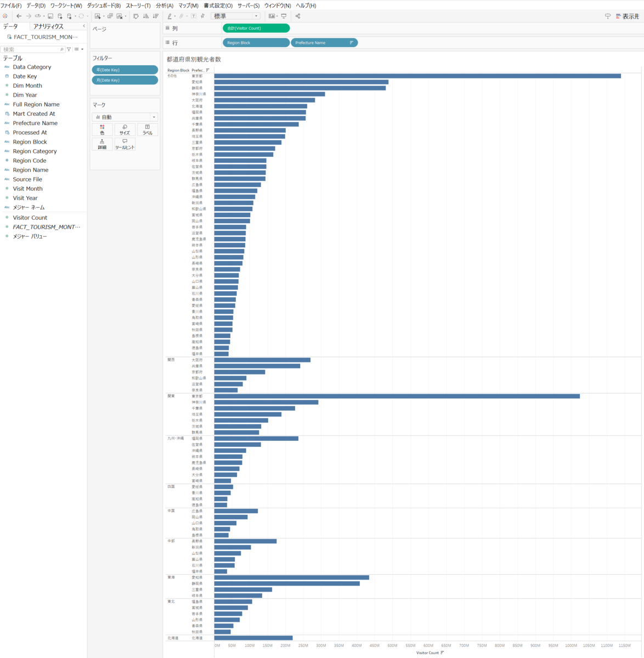This screenshot has height=658, width=644.
Task: Sort ascending using toolbar icon
Action: click(x=146, y=16)
